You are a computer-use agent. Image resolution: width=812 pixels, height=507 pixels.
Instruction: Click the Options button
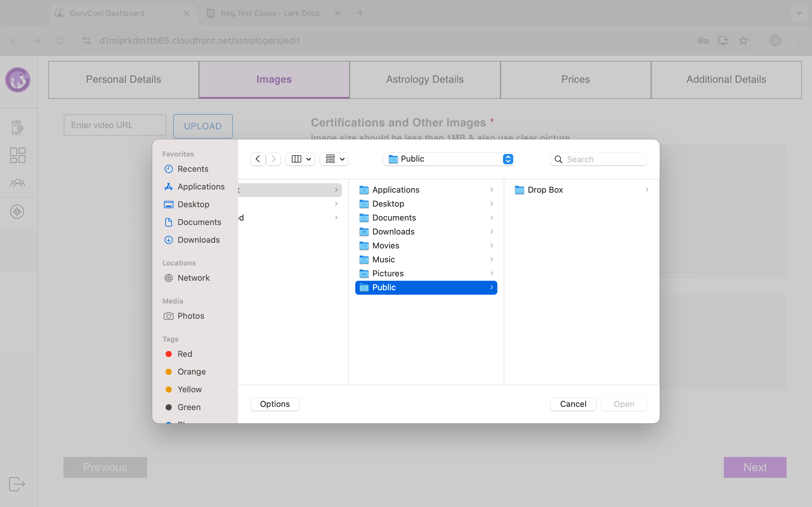coord(274,404)
